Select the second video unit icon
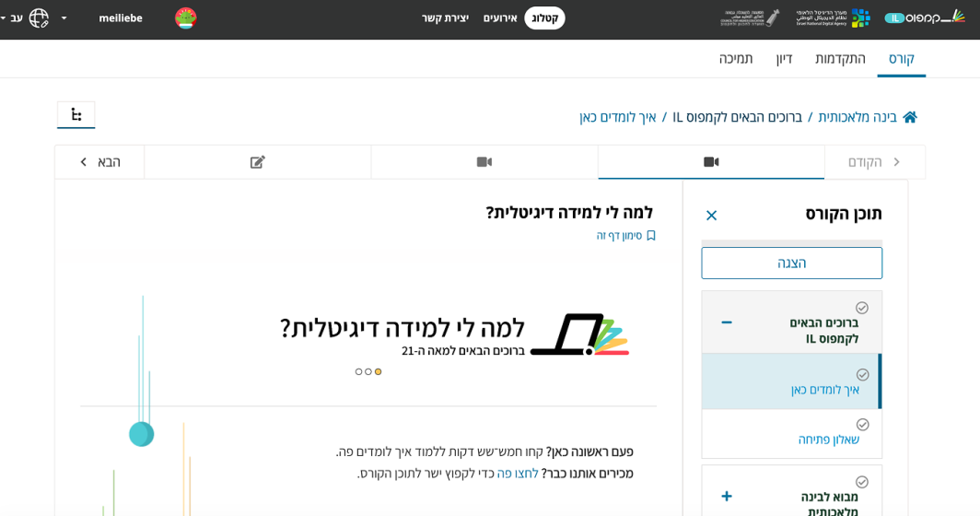 (484, 162)
